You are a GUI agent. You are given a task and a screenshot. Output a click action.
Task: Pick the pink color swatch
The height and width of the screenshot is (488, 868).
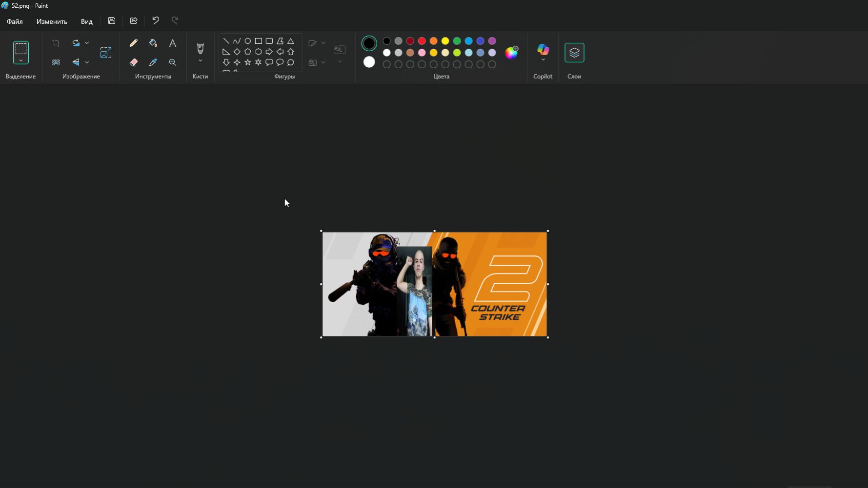422,53
